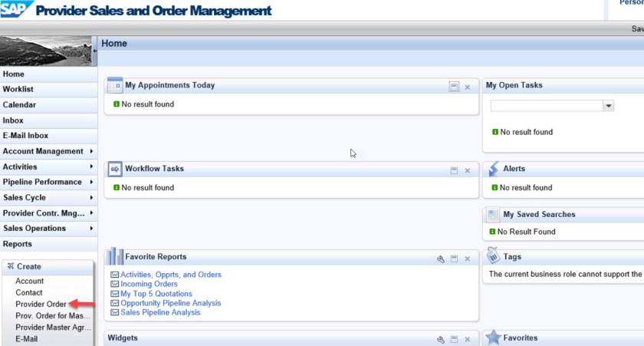The height and width of the screenshot is (346, 644).
Task: Click report icon beside Opportunity Pipeline Analysis
Action: pyautogui.click(x=114, y=303)
